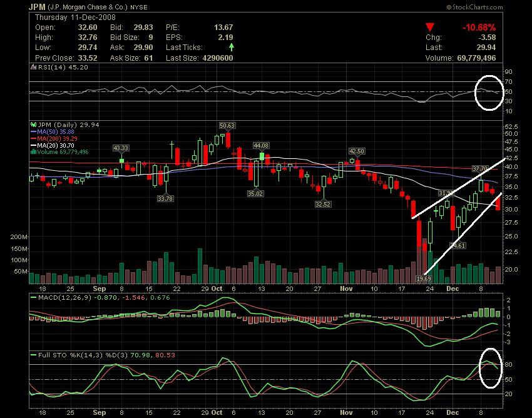Click the stochastic %D value 80.53
The image size is (532, 418).
click(x=165, y=355)
